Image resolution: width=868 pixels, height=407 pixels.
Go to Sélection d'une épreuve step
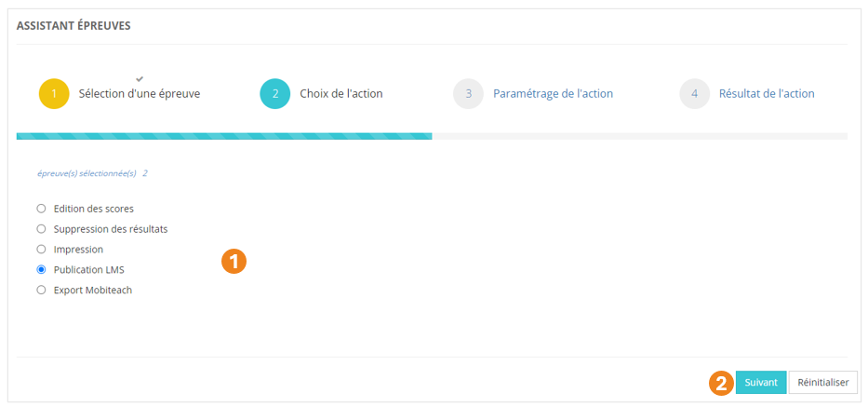pyautogui.click(x=140, y=94)
